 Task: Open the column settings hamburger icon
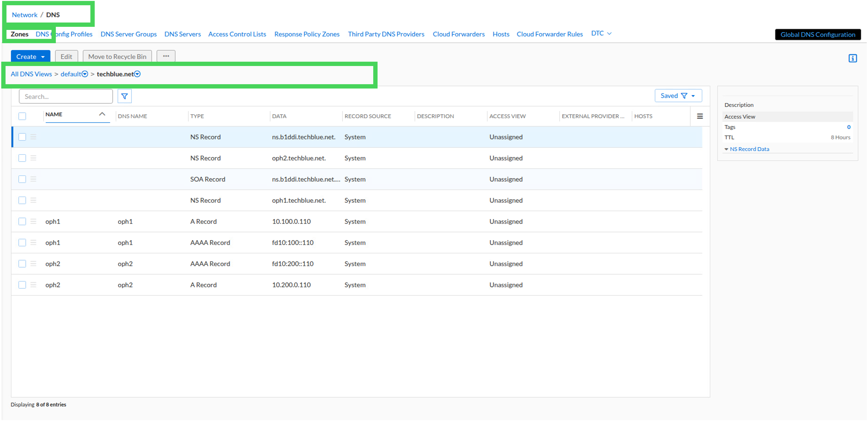700,116
